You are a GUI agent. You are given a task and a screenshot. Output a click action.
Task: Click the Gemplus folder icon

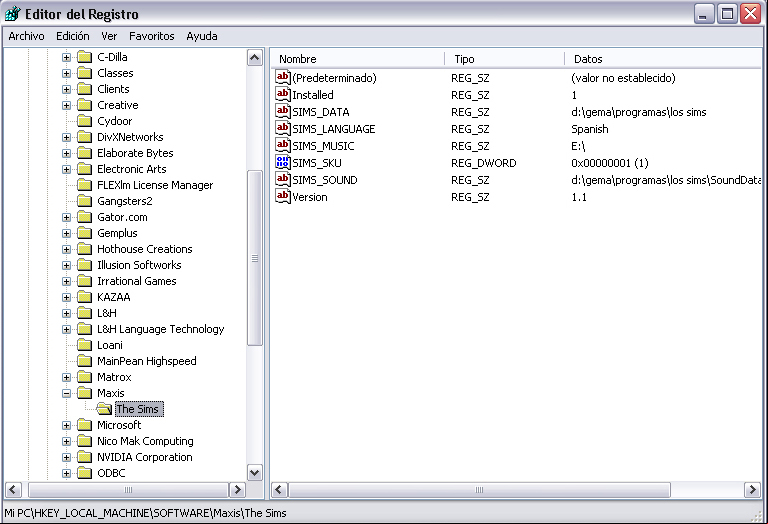85,233
